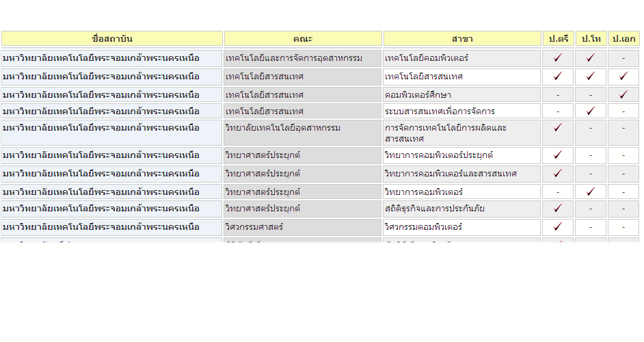Select สาขา cell เทคโนโลยีคอมพิวเตอร์
This screenshot has width=644, height=342.
coord(462,58)
